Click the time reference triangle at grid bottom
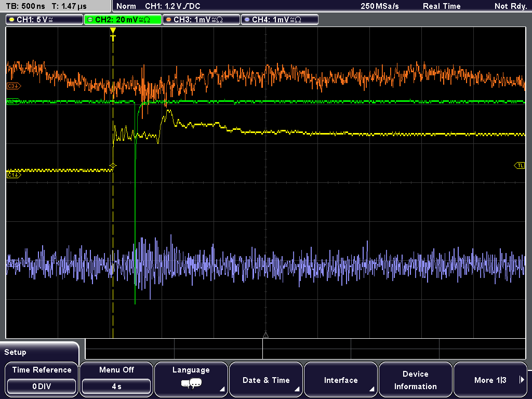Image resolution: width=532 pixels, height=399 pixels. 265,335
